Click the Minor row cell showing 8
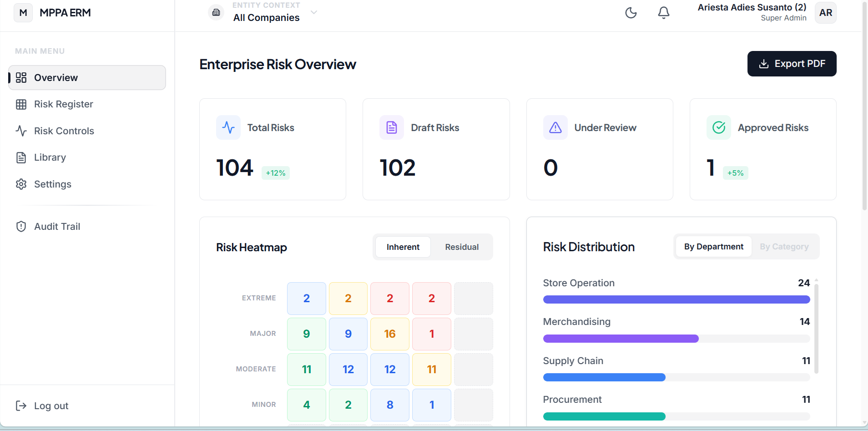 pos(390,405)
